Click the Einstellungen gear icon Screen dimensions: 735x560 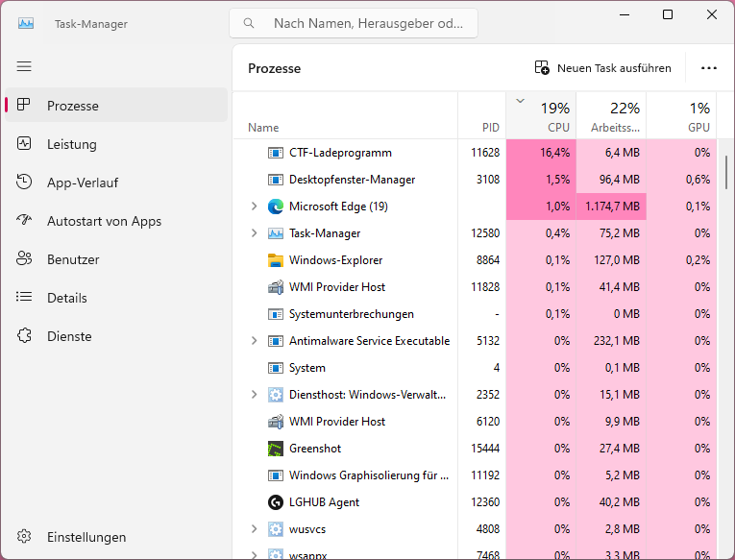tap(25, 537)
